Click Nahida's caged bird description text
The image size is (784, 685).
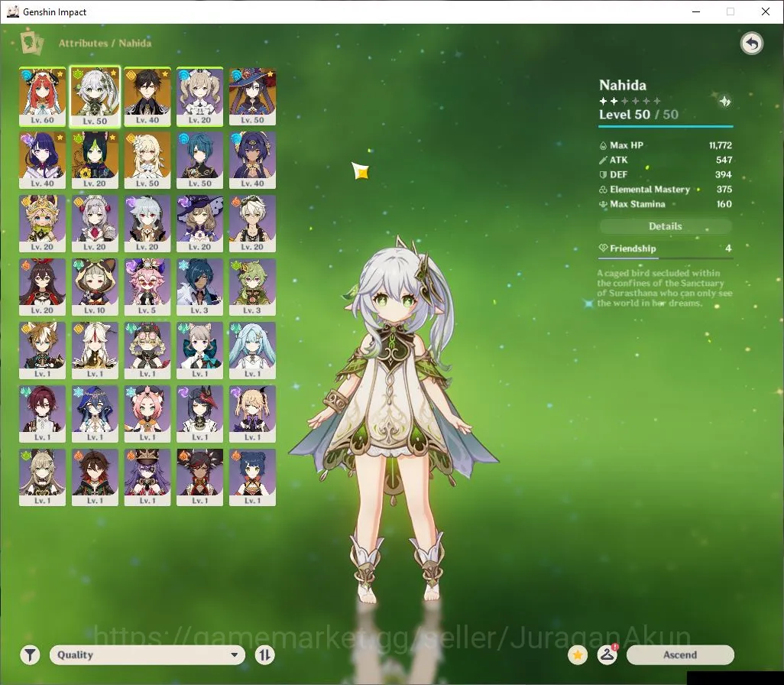pyautogui.click(x=664, y=287)
